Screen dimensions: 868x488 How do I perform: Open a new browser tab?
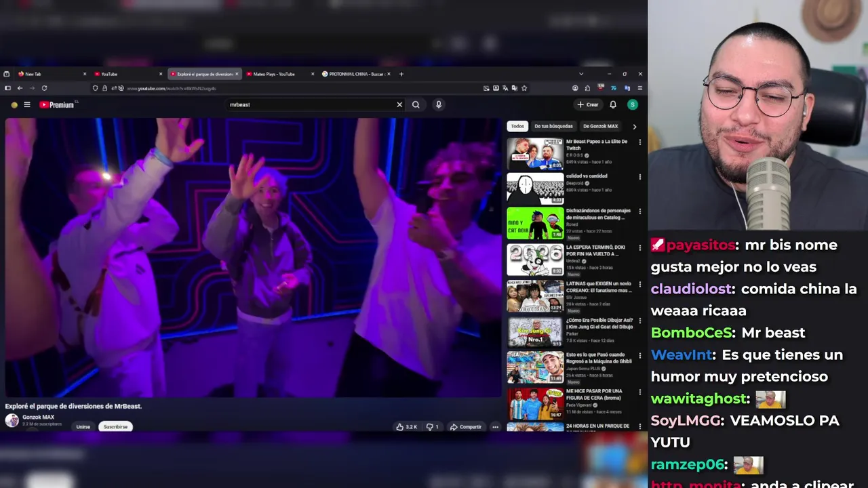401,74
